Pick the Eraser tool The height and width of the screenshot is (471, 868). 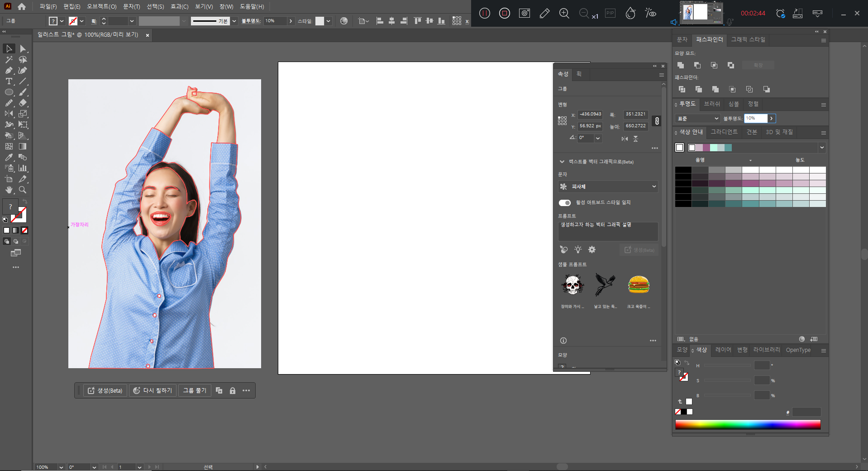[23, 103]
